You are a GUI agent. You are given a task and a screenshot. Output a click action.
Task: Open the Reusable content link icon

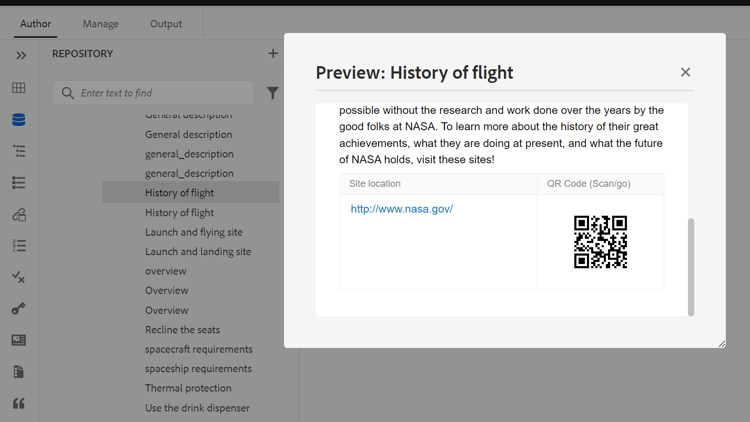(19, 214)
